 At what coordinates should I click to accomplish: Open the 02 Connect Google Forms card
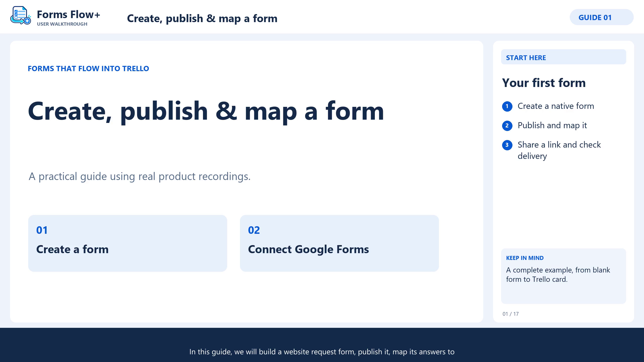(339, 243)
